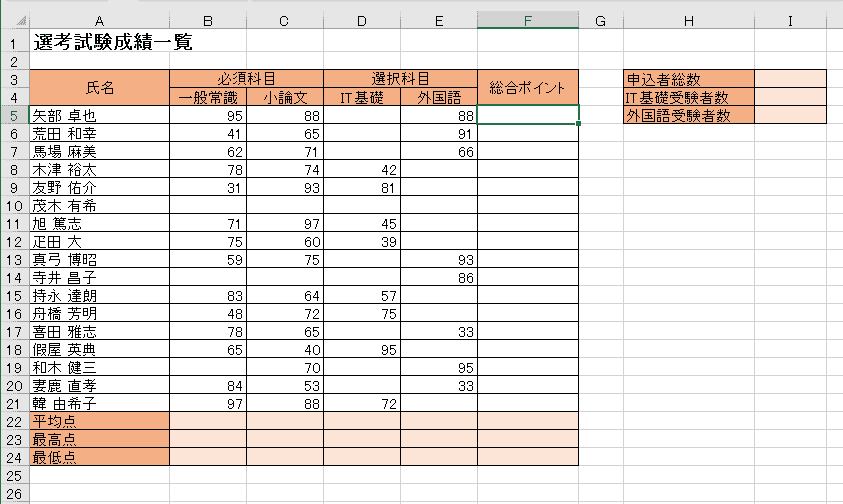843x504 pixels.
Task: Select column H header
Action: pos(689,21)
